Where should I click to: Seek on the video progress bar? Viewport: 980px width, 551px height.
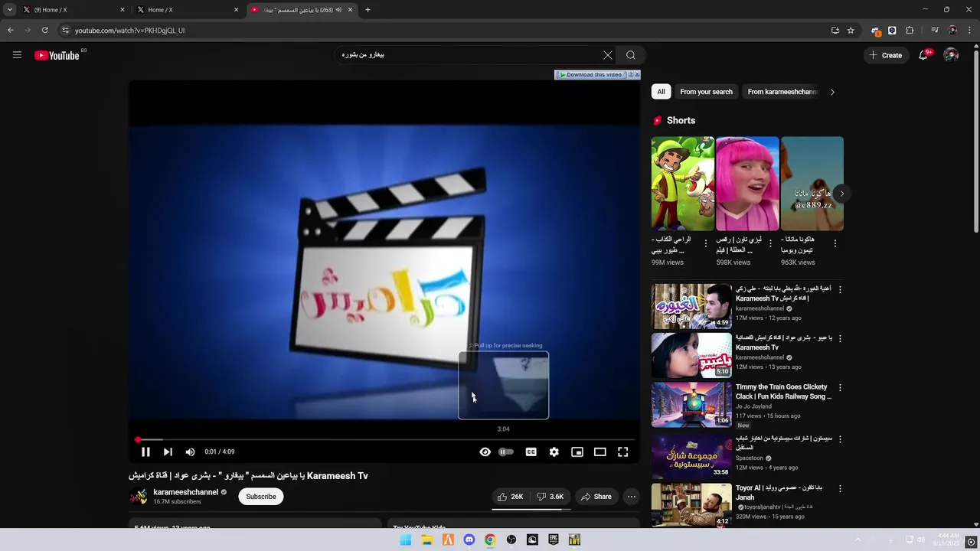(384, 440)
